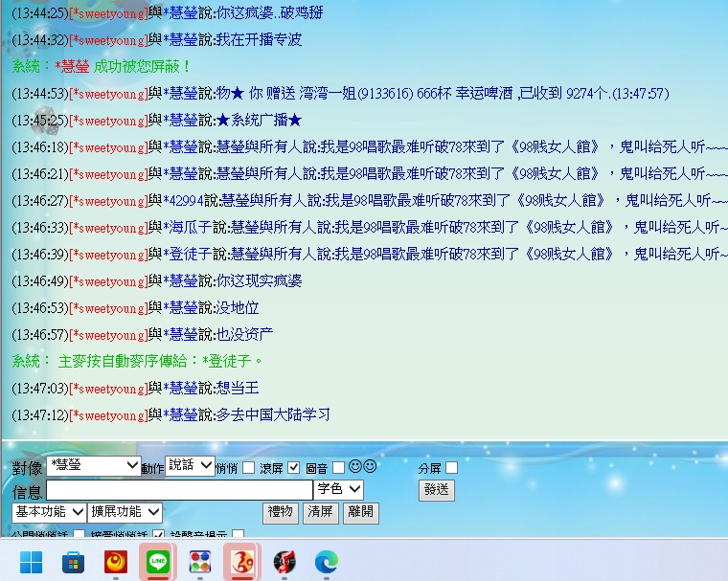The width and height of the screenshot is (728, 581).
Task: Open the Windows Start menu
Action: pos(32,562)
